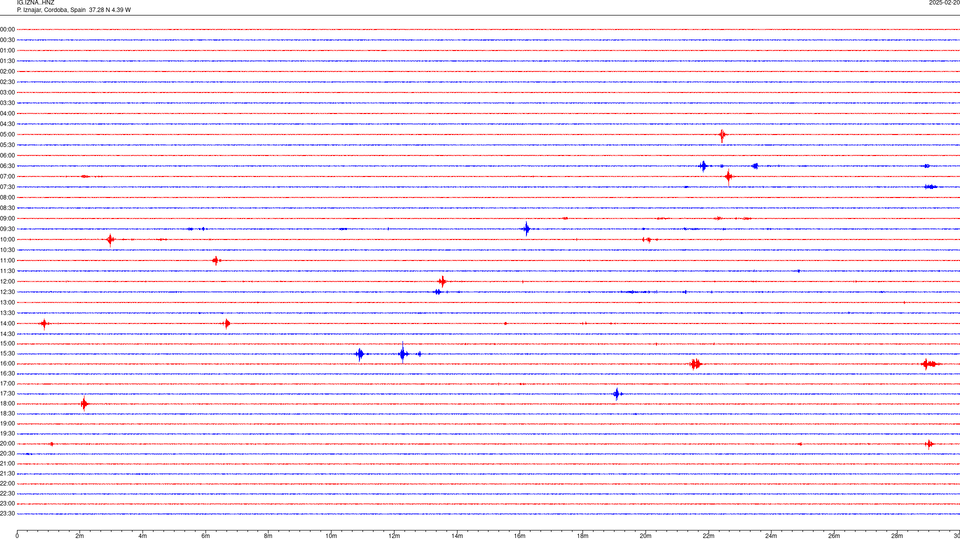Click the '16:00' time label

(8, 364)
